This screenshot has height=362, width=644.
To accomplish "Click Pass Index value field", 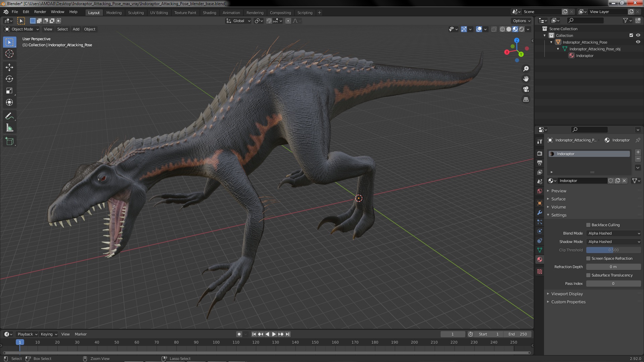I will coord(614,284).
